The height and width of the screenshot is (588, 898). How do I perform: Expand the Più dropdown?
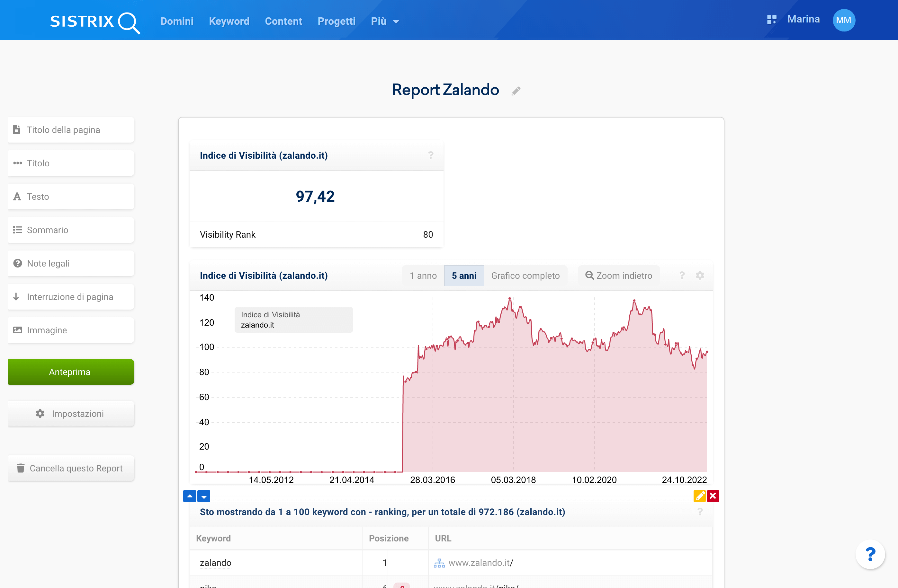385,21
